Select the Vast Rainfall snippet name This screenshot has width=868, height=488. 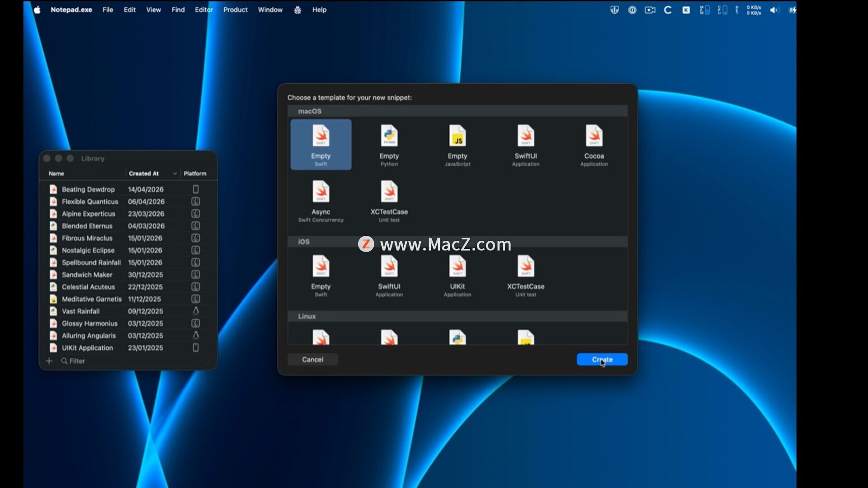81,311
